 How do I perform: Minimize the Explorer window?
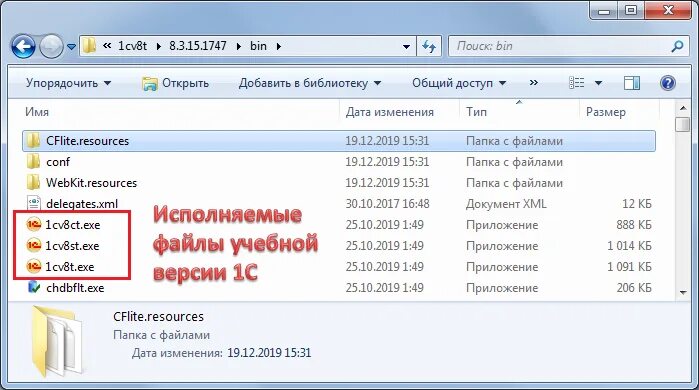pos(604,11)
